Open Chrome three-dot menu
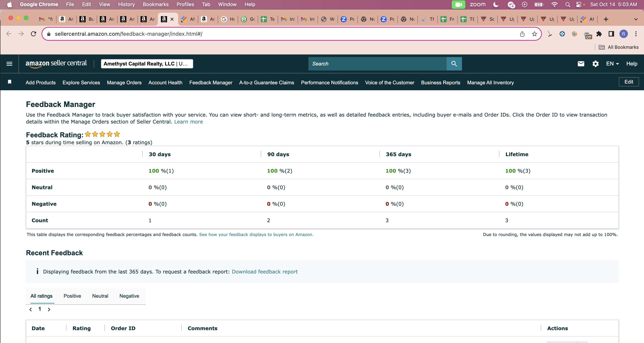Viewport: 644px width, 343px height. (636, 34)
